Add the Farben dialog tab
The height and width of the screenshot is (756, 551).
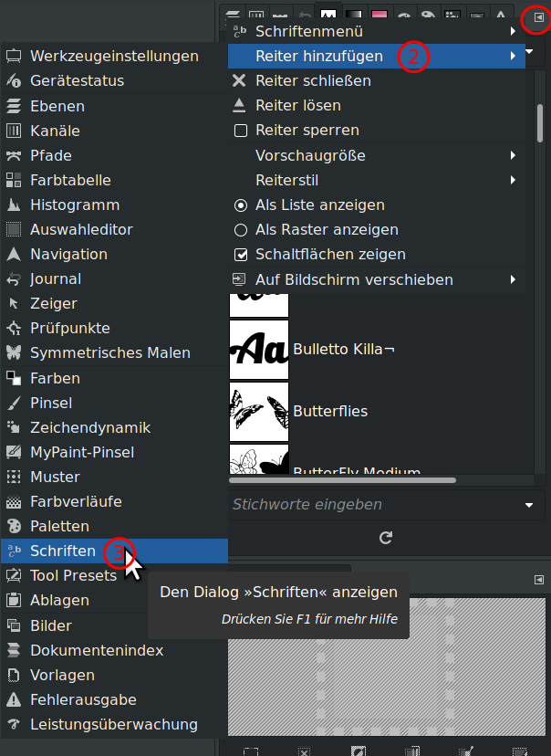coord(114,378)
